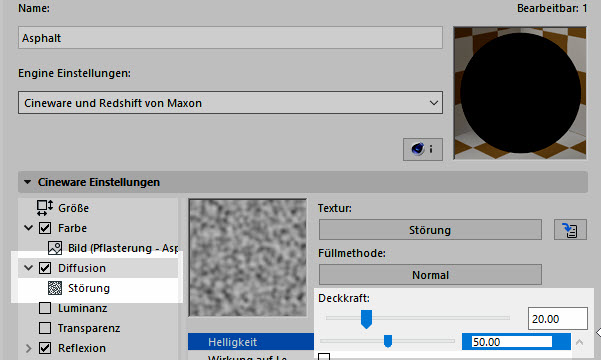Image resolution: width=601 pixels, height=360 pixels.
Task: Enable the Luminanz channel checkbox
Action: click(45, 308)
